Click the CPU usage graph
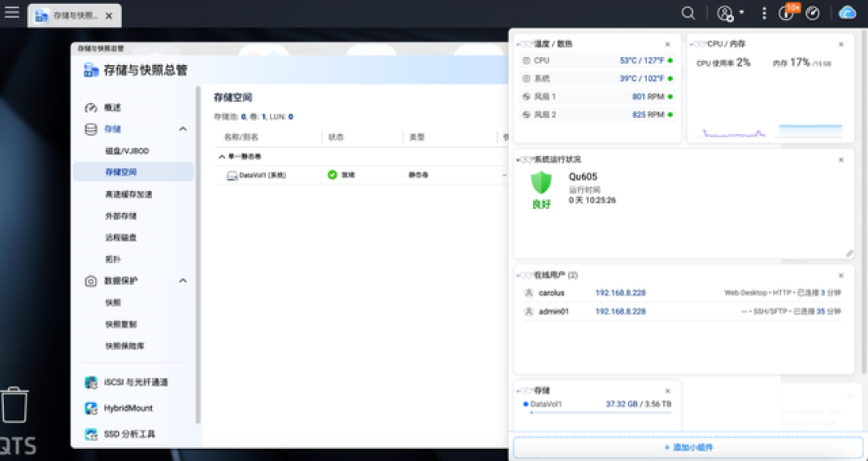Screen dimensions: 868x461 click(734, 133)
